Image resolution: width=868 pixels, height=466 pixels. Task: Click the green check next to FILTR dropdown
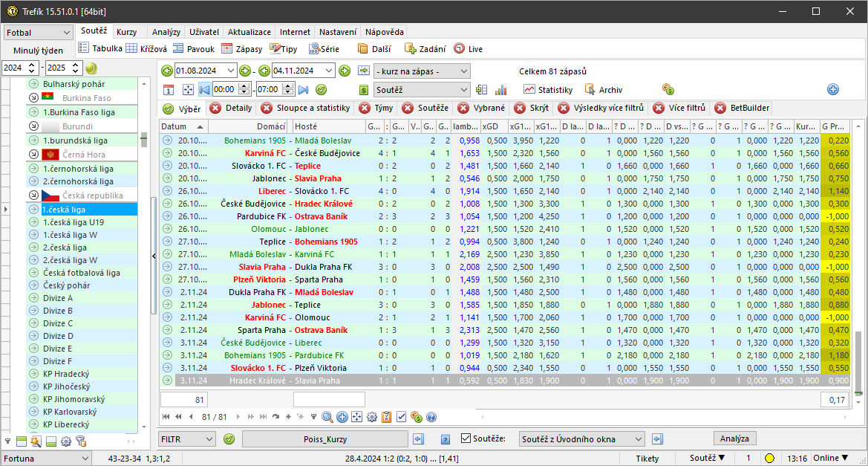[229, 439]
